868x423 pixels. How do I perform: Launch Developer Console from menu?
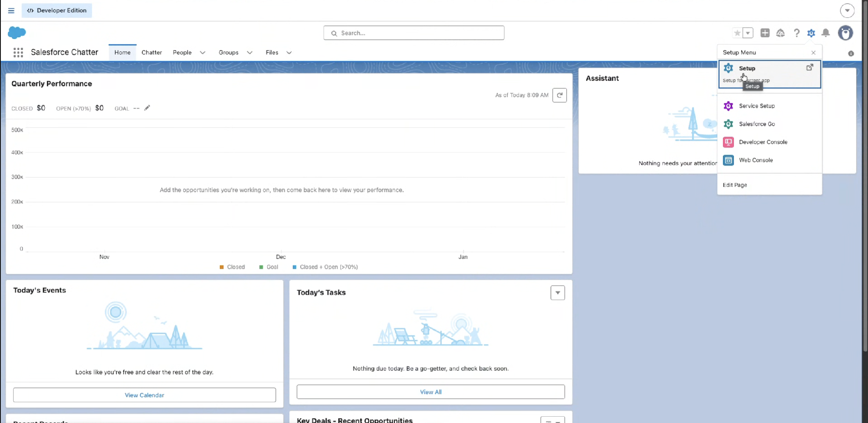coord(770,142)
